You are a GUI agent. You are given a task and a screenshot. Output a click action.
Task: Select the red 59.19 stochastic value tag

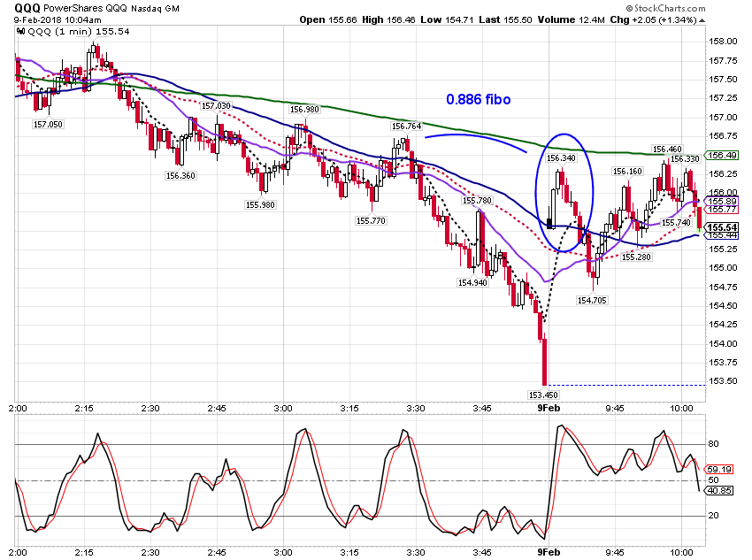click(718, 470)
